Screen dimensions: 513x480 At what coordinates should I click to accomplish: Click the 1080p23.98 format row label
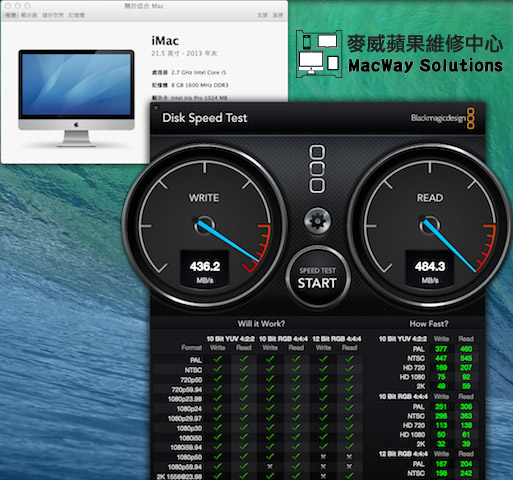point(185,399)
